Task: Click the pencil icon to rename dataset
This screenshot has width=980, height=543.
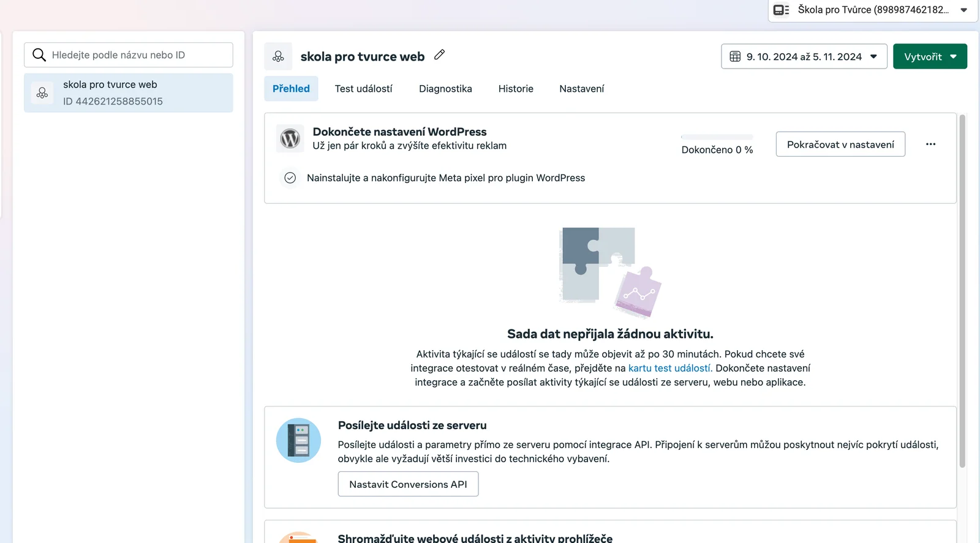Action: coord(439,55)
